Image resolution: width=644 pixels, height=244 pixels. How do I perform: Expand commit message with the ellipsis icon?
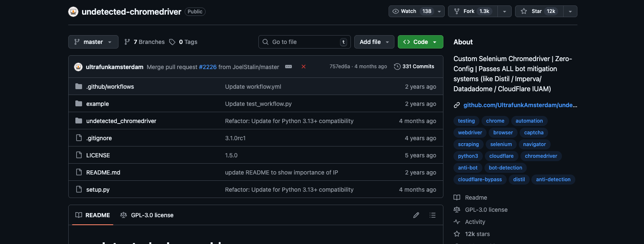289,66
